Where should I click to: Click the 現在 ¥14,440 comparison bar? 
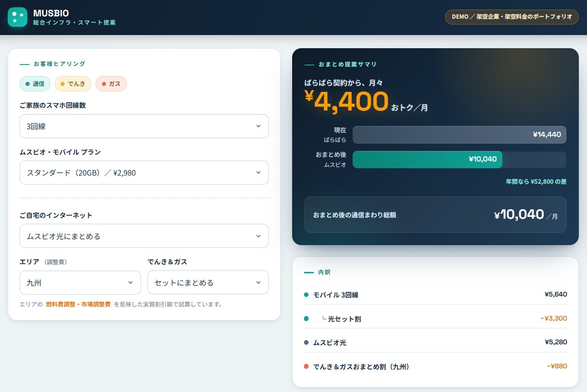459,135
